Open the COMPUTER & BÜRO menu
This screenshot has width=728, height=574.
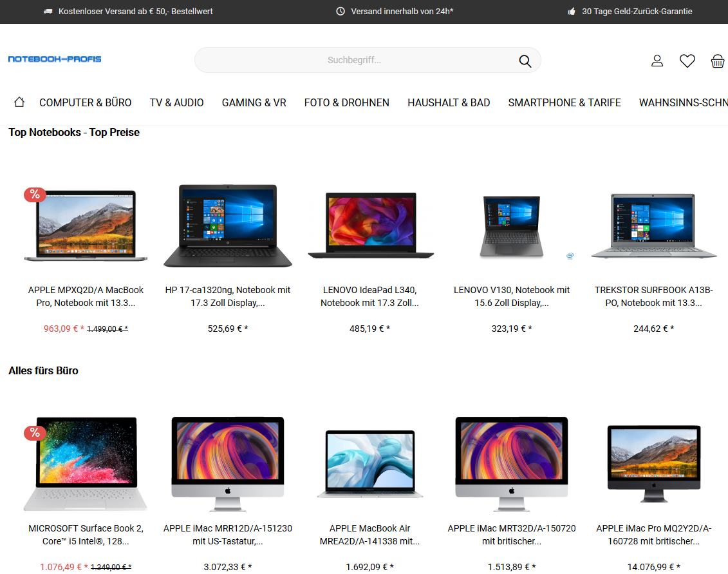pyautogui.click(x=86, y=102)
